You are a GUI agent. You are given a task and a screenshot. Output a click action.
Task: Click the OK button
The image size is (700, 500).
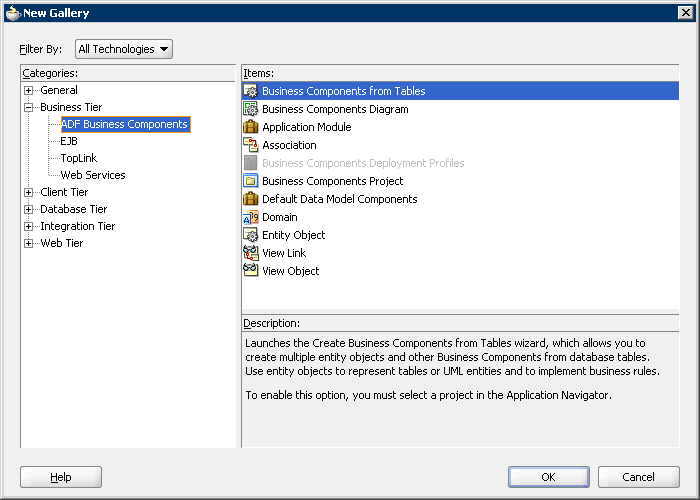click(x=549, y=477)
